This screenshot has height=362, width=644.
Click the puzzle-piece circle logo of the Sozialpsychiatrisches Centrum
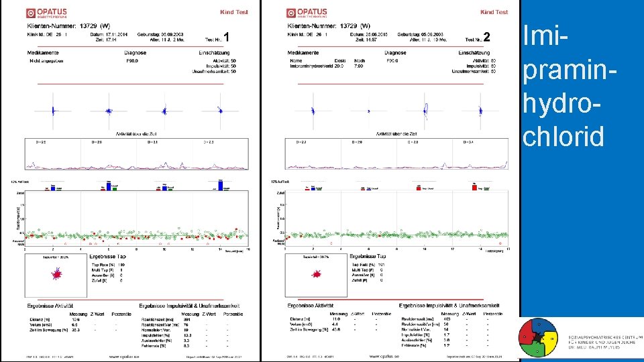538,338
